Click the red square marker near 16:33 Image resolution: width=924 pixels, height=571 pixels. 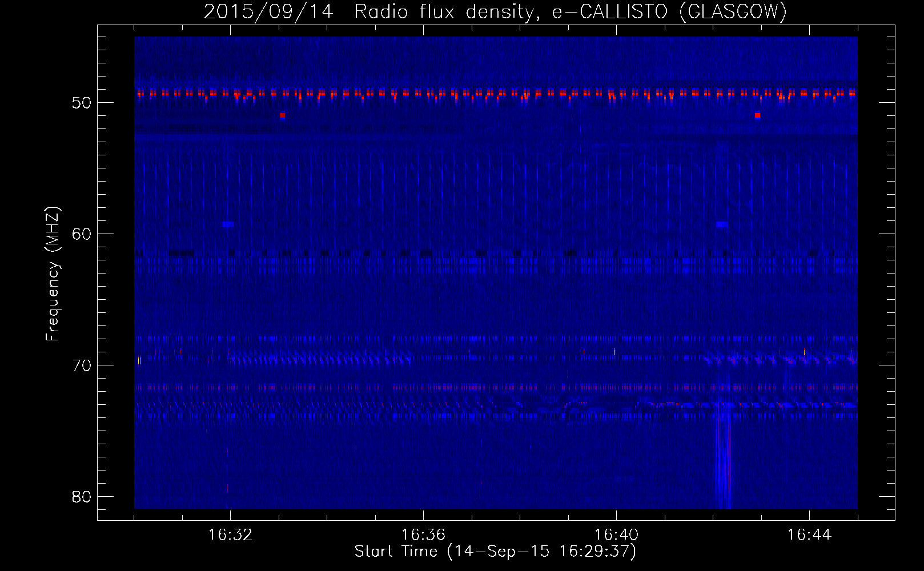tap(282, 115)
